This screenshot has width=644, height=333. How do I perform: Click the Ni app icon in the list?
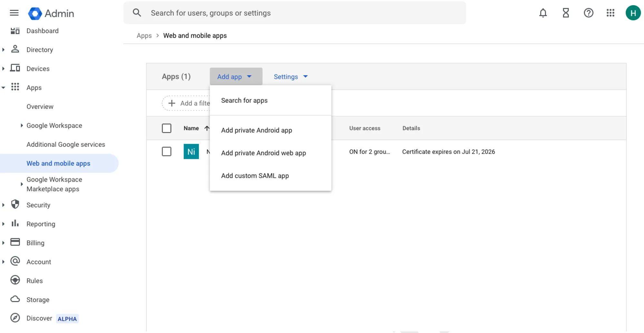tap(191, 151)
